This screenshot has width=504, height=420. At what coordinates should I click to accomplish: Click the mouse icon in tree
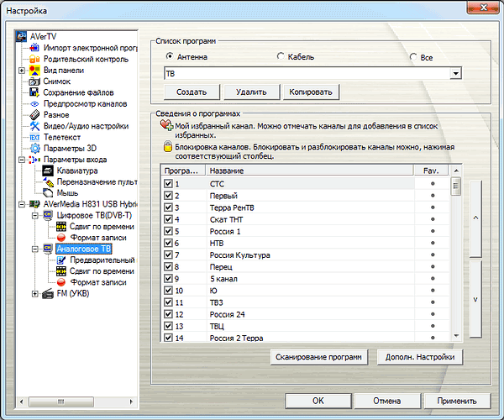click(x=48, y=193)
